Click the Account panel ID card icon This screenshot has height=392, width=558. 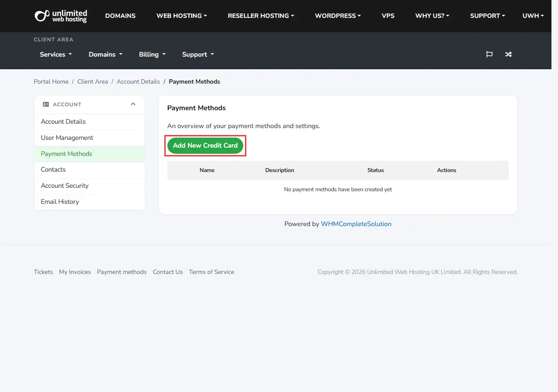click(x=46, y=105)
